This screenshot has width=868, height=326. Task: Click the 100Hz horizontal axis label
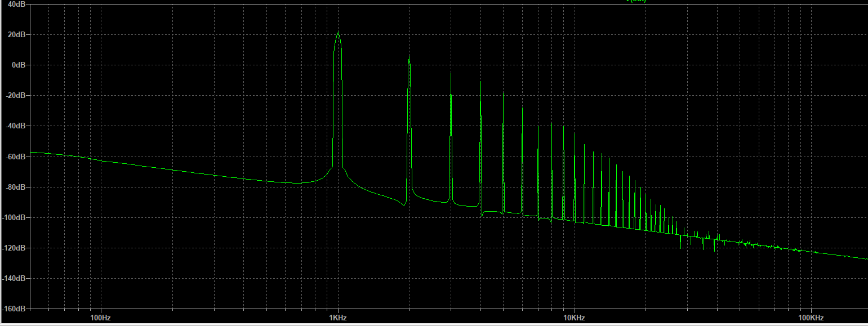(x=100, y=318)
